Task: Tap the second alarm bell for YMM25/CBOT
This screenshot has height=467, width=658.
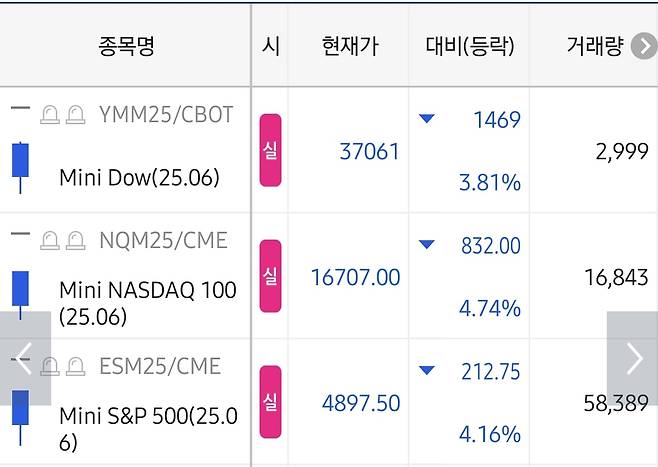Action: click(76, 115)
